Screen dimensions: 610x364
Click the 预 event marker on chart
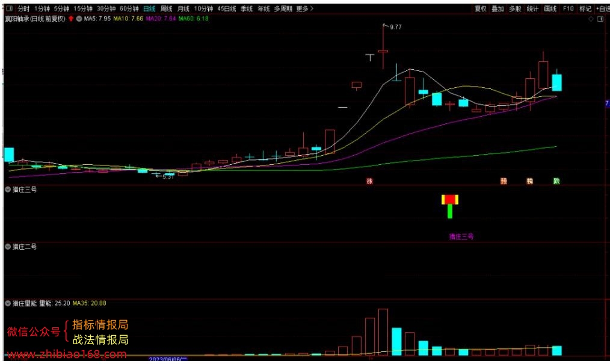(x=504, y=181)
